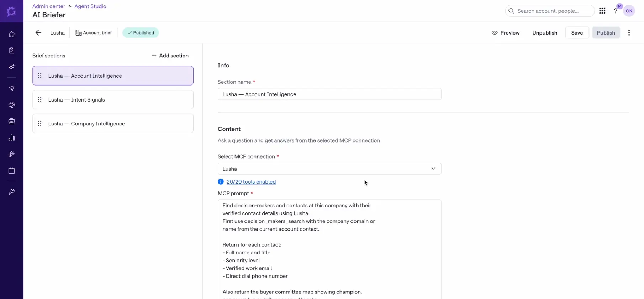This screenshot has height=299, width=644.
Task: Select the Lusha — Intent Signals section
Action: click(x=113, y=100)
